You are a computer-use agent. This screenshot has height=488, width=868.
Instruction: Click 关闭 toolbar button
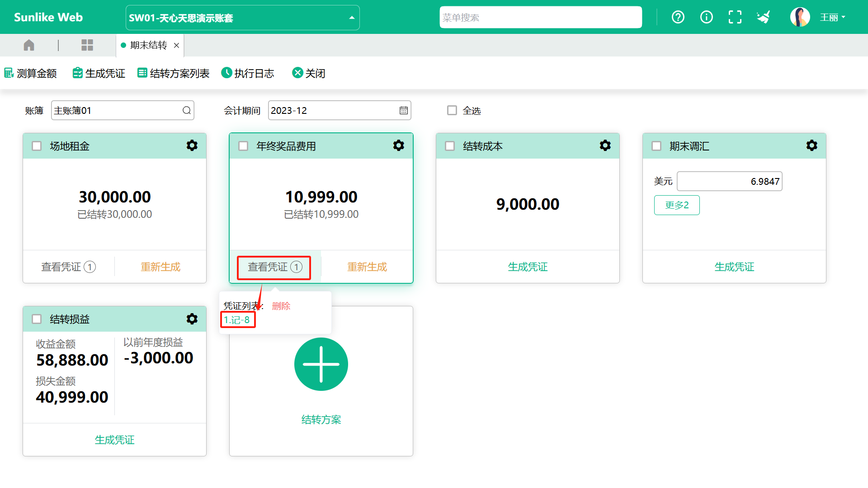click(309, 73)
